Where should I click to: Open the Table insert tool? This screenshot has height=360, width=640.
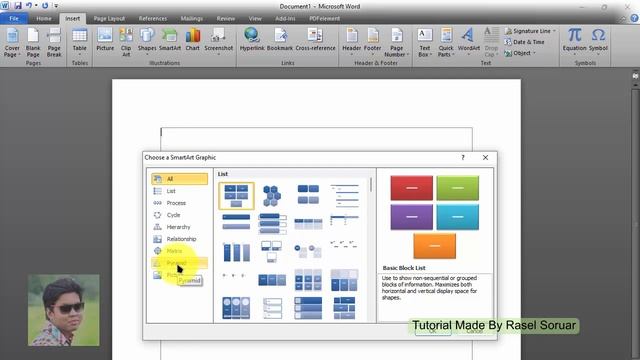[80, 42]
